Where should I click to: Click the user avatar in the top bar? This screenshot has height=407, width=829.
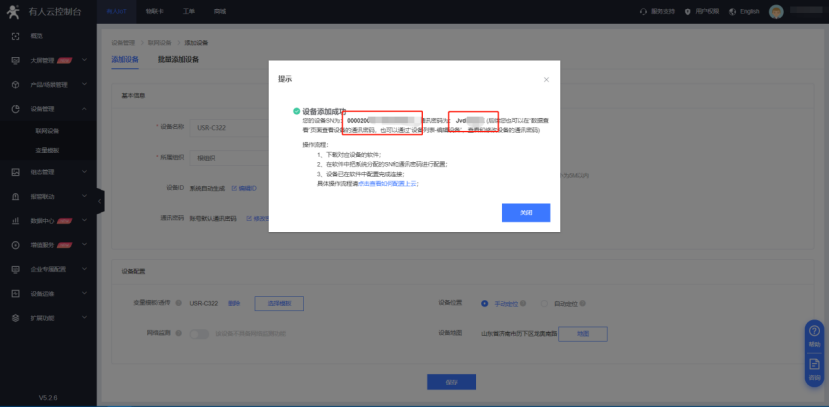point(775,11)
